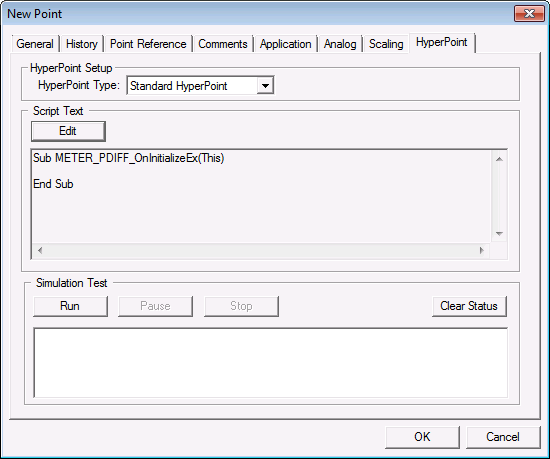Click the script scroll down arrow
The width and height of the screenshot is (550, 459).
pos(499,234)
